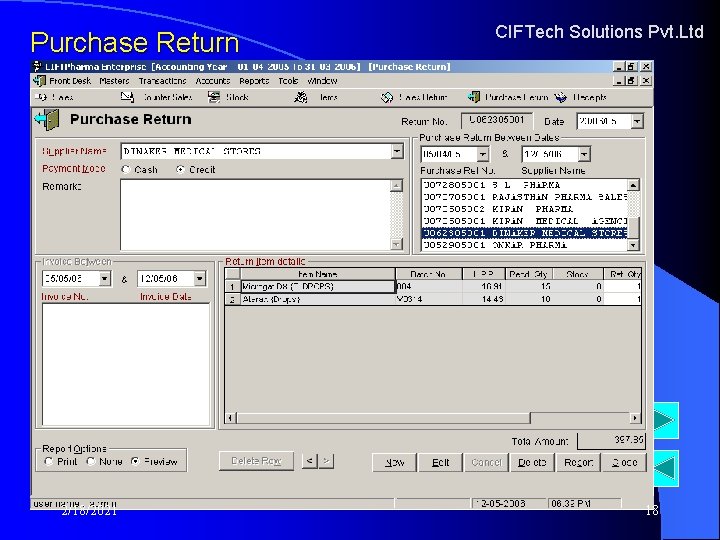This screenshot has height=540, width=720.
Task: Click the Batch No column header
Action: [x=428, y=274]
